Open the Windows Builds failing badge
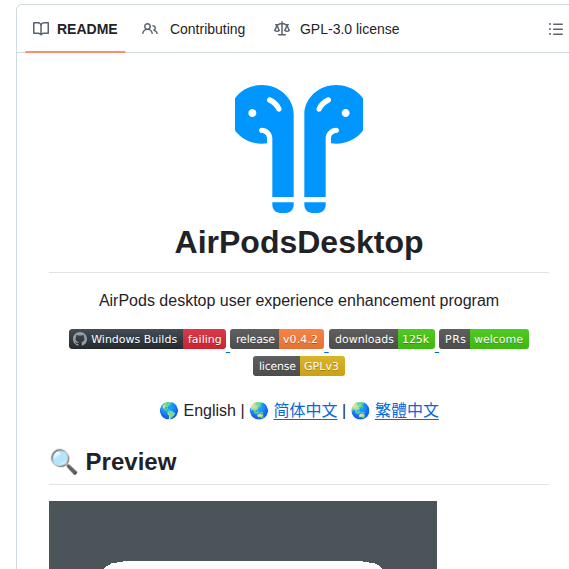 point(147,339)
